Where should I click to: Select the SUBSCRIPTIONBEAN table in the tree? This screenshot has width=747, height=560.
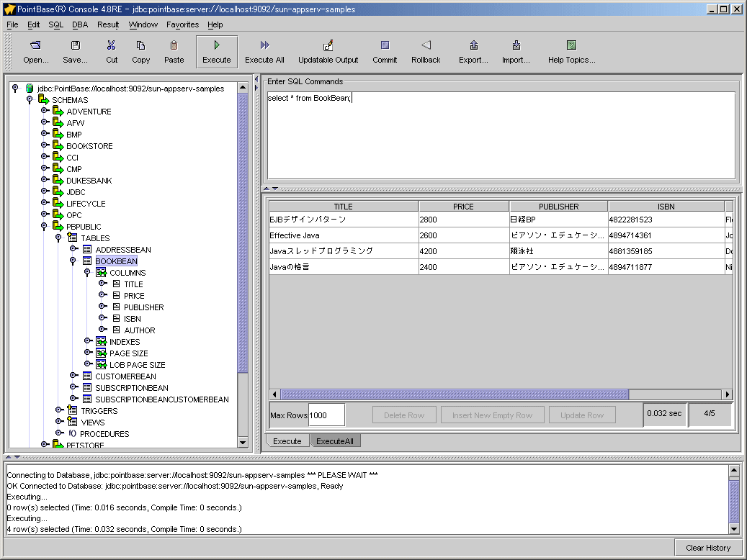(x=132, y=388)
